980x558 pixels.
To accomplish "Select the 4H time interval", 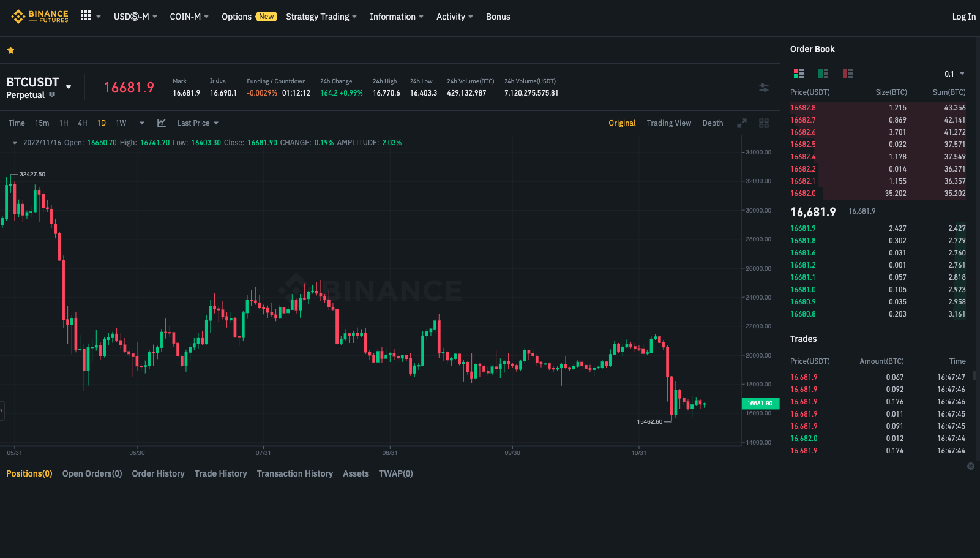I will 83,123.
